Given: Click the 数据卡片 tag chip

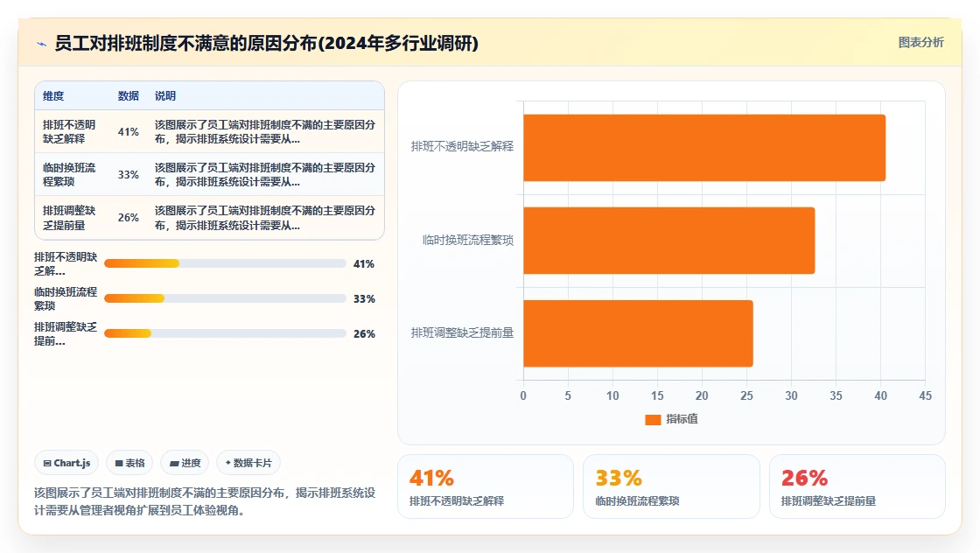Looking at the screenshot, I should click(248, 463).
